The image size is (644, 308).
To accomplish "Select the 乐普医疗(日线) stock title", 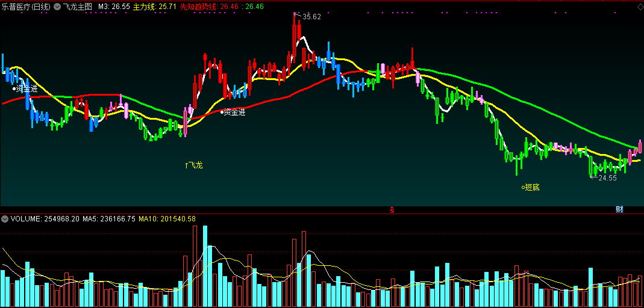I will pos(27,7).
